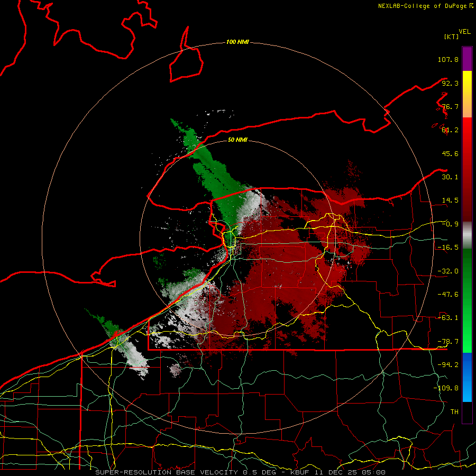
Task: Click the yellow-orange band of the color scale
Action: [x=467, y=95]
